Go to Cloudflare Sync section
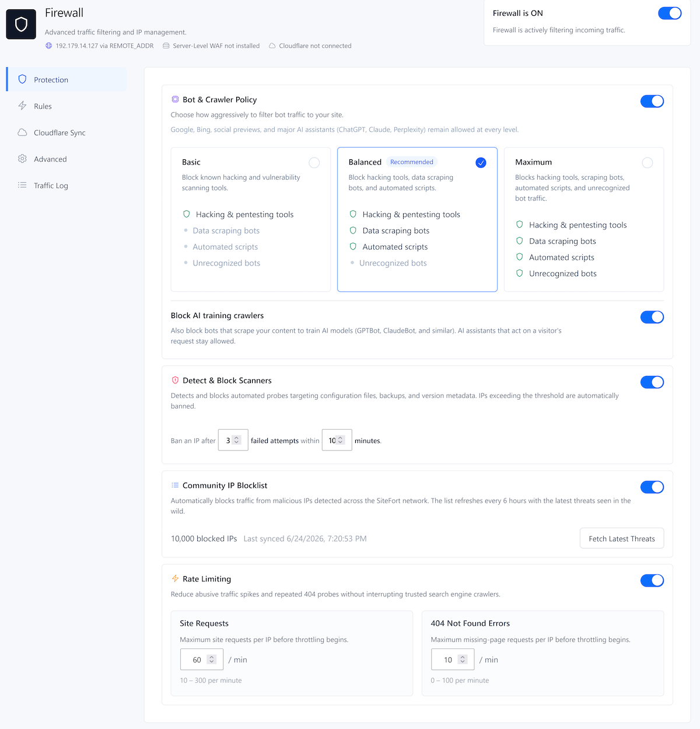 click(66, 132)
